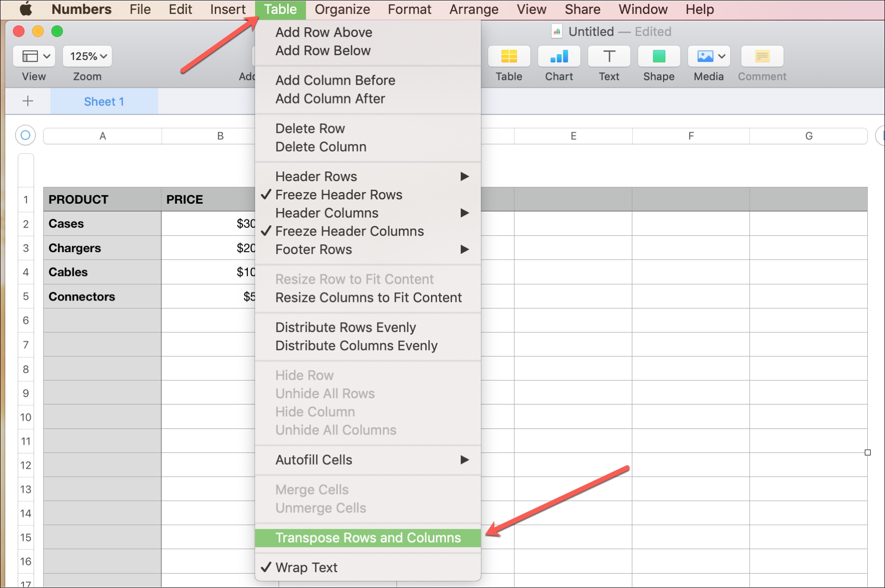The height and width of the screenshot is (588, 885).
Task: Insert a Table from toolbar
Action: 509,57
